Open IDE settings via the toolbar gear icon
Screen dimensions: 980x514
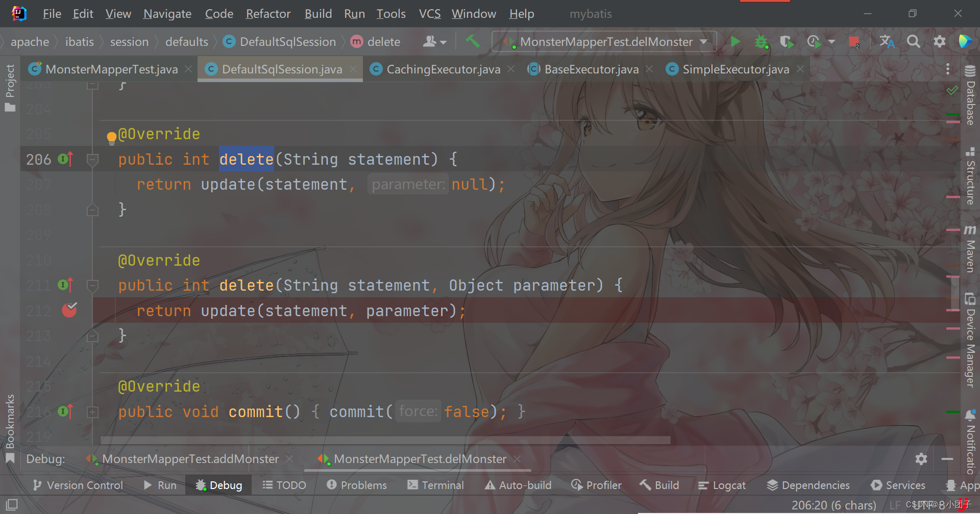(x=940, y=41)
